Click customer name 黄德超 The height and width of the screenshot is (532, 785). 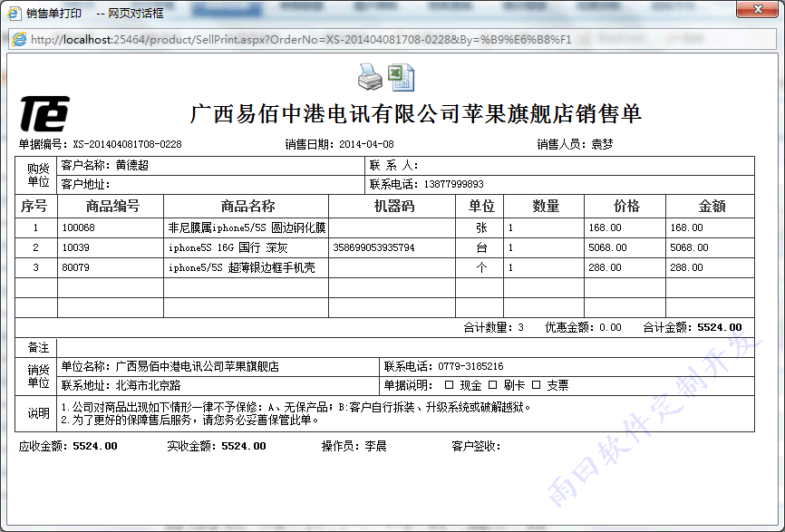pyautogui.click(x=132, y=166)
